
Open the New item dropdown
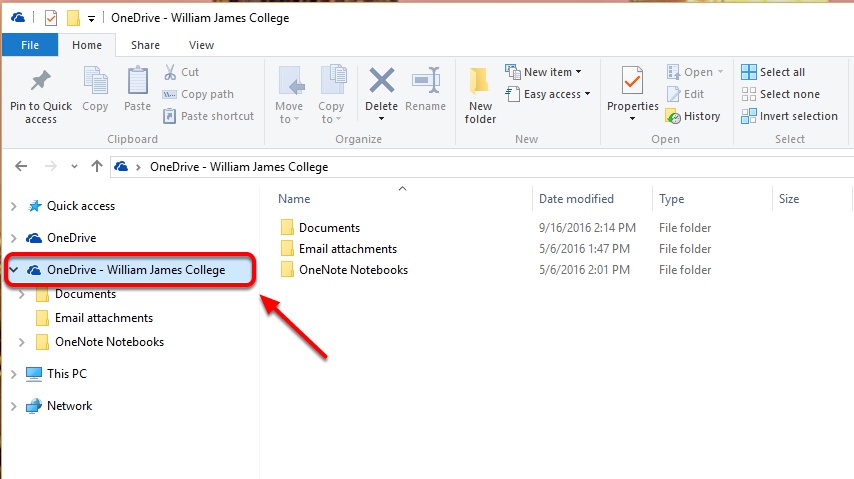tap(578, 72)
